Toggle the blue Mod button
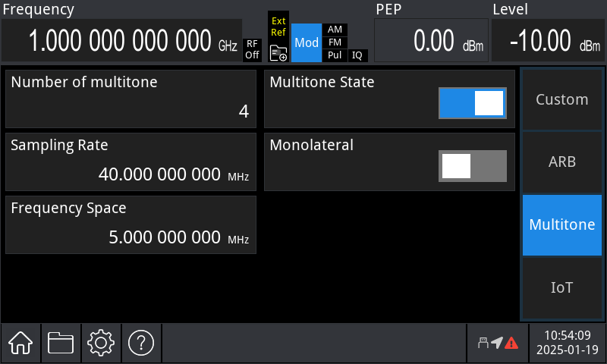The image size is (607, 364). tap(307, 42)
